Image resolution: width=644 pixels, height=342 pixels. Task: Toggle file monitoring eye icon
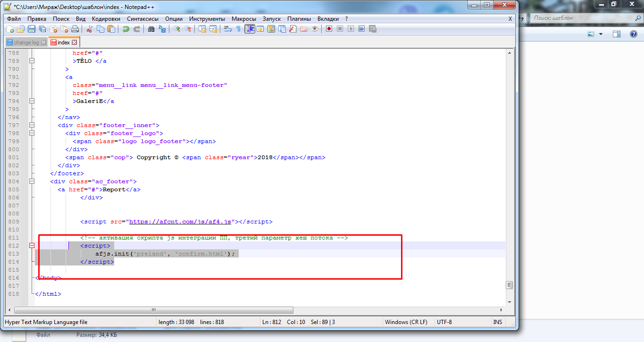pos(314,29)
